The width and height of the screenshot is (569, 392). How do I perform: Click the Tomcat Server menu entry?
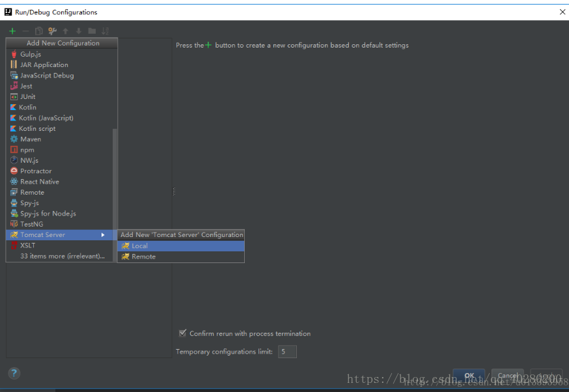(60, 235)
